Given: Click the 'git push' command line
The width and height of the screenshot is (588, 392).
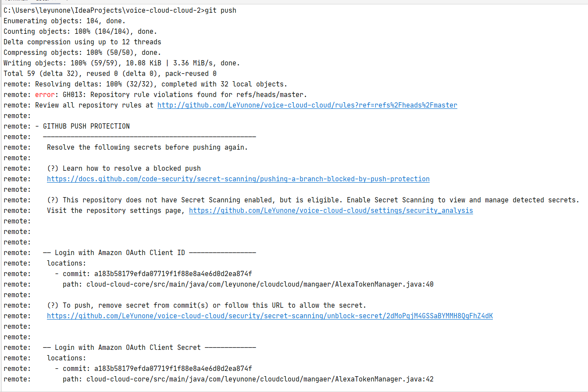Looking at the screenshot, I should pos(120,11).
